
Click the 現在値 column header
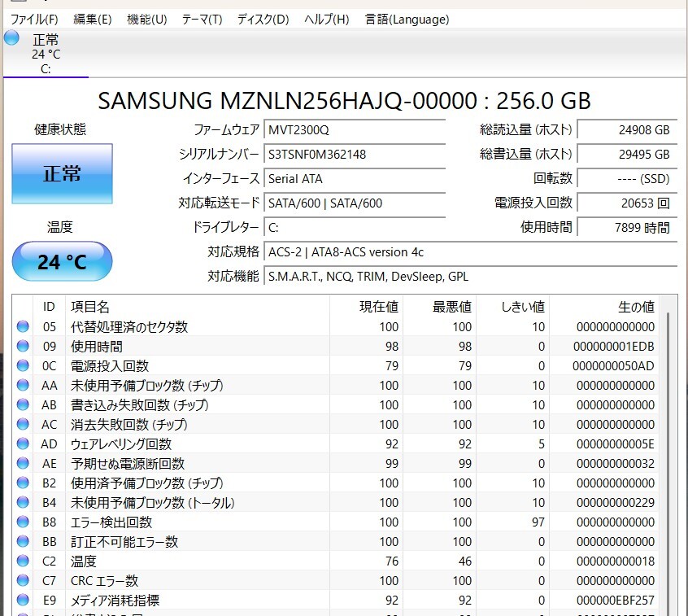(x=367, y=307)
